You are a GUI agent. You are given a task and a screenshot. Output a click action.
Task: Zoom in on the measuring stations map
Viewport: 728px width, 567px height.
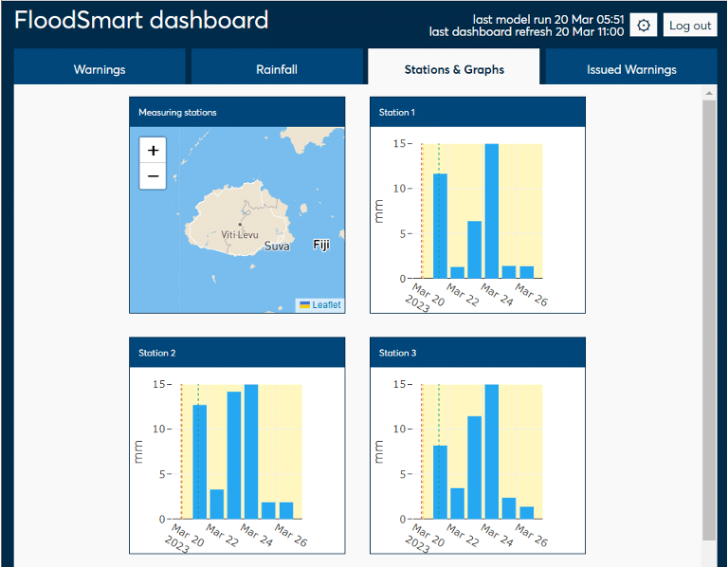[154, 150]
